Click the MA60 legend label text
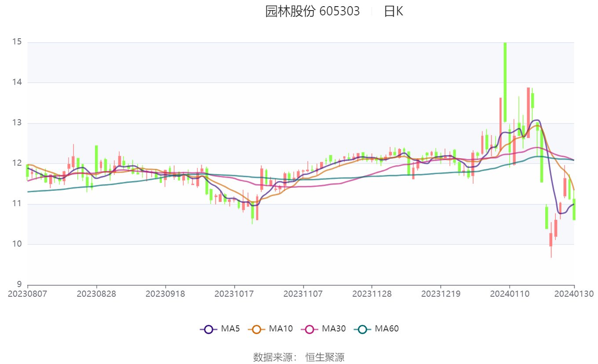 387,328
